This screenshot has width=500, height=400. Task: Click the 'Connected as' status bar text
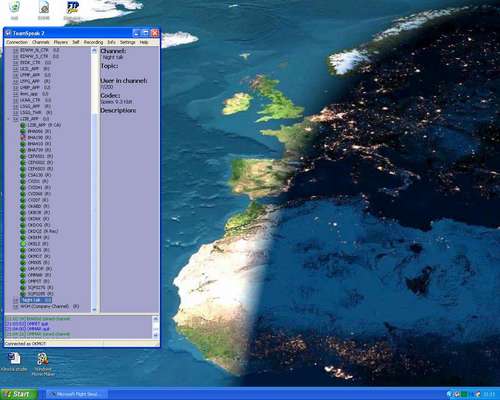click(26, 343)
